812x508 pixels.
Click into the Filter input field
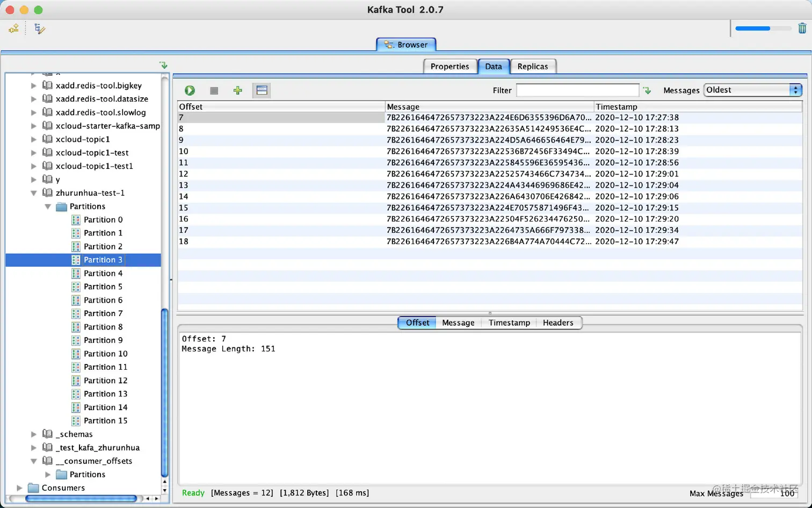point(577,90)
